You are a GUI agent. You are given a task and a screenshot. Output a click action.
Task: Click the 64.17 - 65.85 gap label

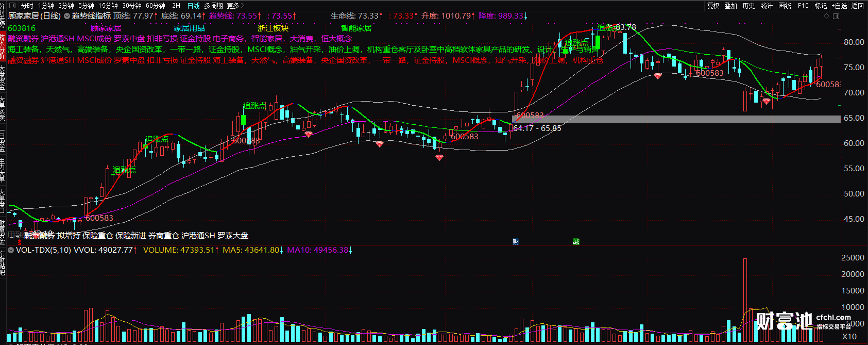tap(537, 128)
